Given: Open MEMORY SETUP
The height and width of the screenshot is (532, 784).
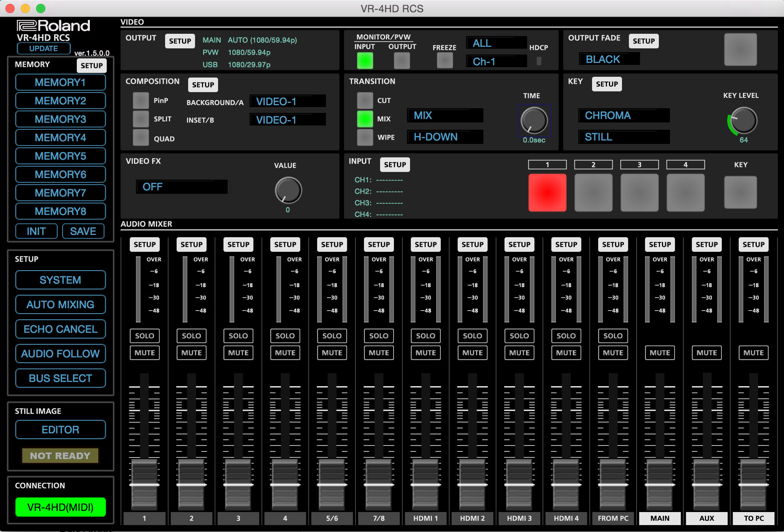Looking at the screenshot, I should [x=91, y=66].
